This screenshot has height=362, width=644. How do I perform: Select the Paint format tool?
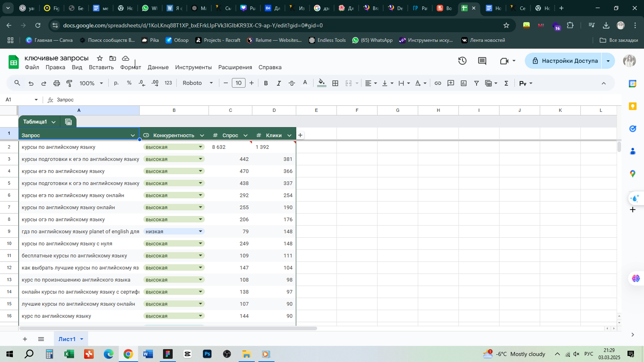(x=70, y=83)
